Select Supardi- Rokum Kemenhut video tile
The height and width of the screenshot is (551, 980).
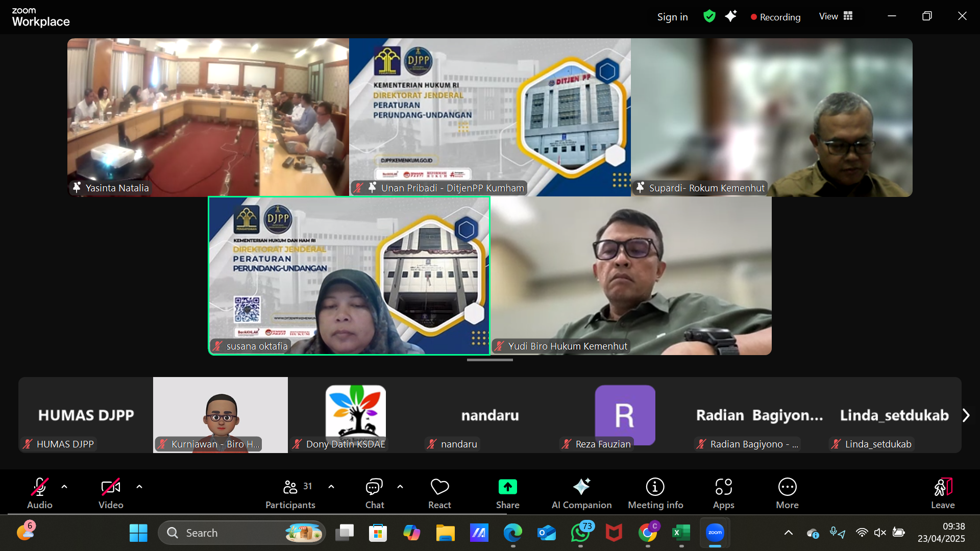tap(772, 117)
